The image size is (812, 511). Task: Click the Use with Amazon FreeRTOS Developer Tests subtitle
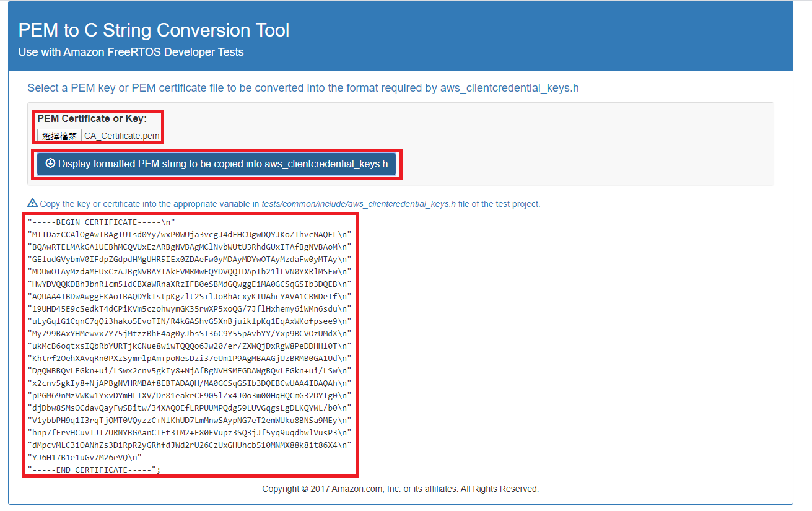pos(131,52)
